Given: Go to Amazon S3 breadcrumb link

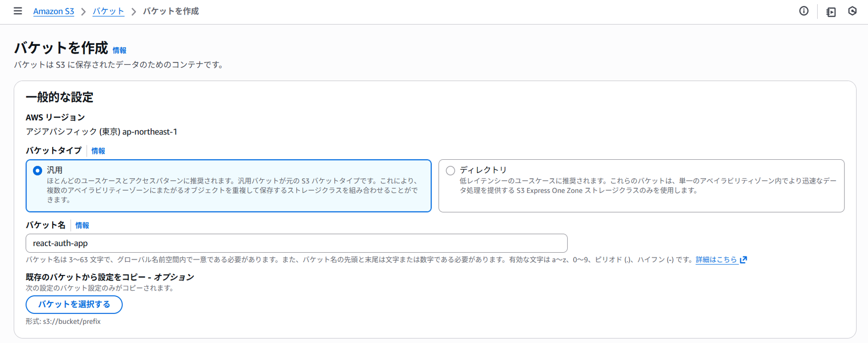Looking at the screenshot, I should tap(54, 11).
